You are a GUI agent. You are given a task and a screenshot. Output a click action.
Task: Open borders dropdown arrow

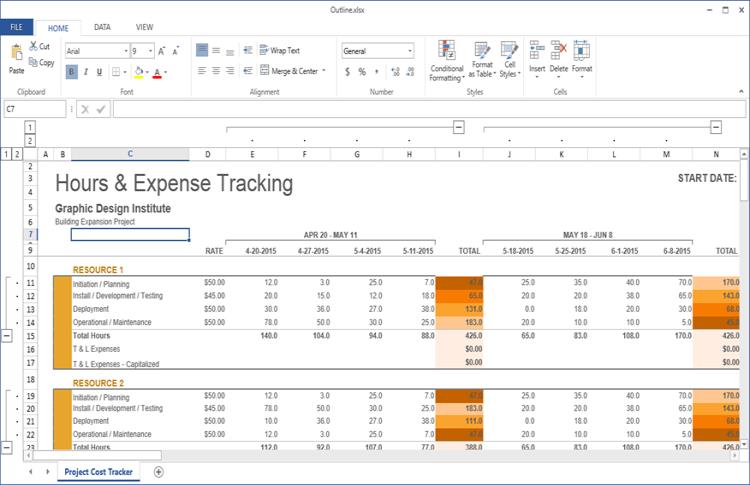click(x=125, y=72)
